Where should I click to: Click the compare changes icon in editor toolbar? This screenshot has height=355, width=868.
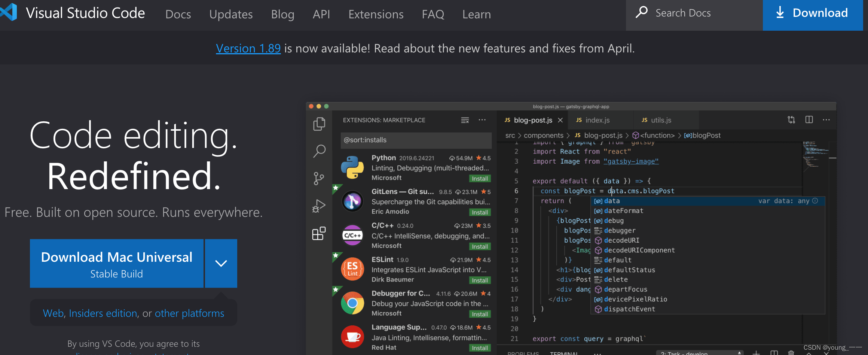pyautogui.click(x=791, y=120)
